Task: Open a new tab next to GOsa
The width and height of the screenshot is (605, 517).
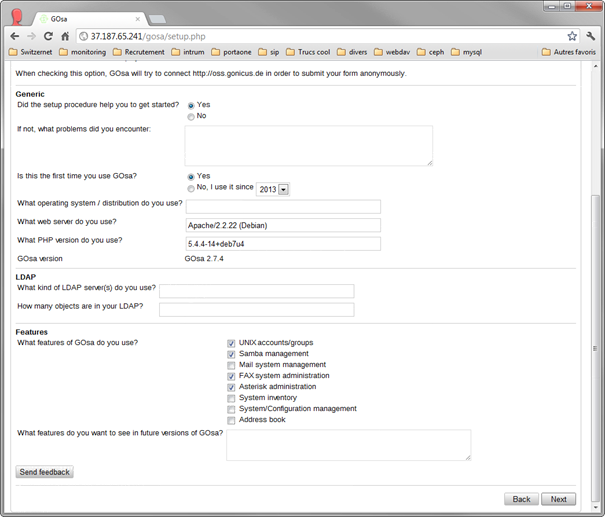Action: (x=157, y=19)
